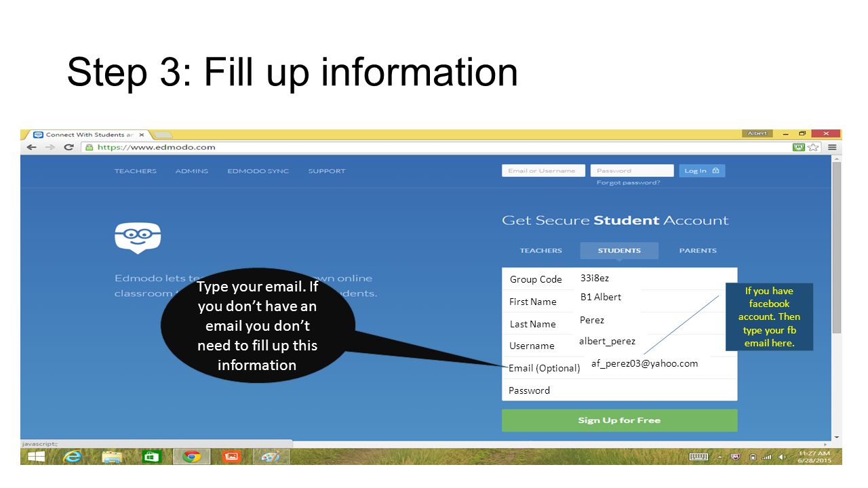
Task: Click the "Get Secure Student Account" heading
Action: click(615, 220)
